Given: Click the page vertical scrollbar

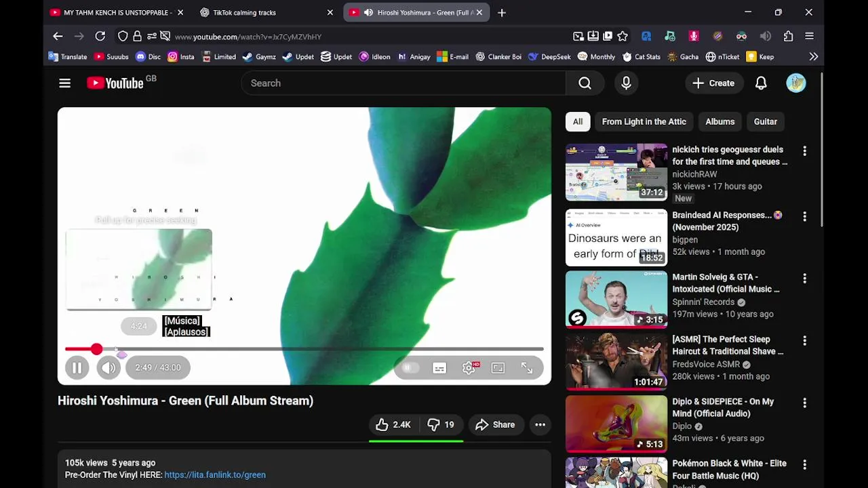Looking at the screenshot, I should [x=822, y=149].
